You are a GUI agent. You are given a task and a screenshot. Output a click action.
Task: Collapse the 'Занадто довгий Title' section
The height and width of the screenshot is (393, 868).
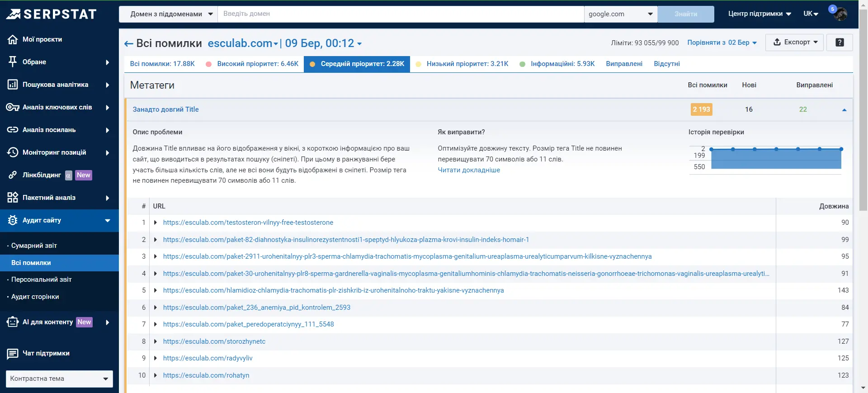tap(844, 110)
